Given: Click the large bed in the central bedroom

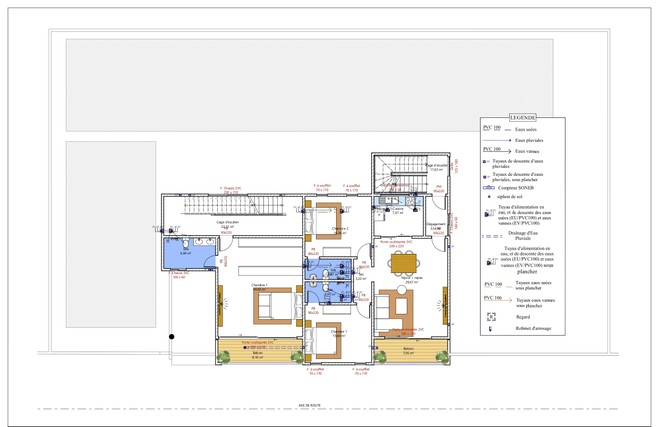Looking at the screenshot, I should click(x=273, y=306).
